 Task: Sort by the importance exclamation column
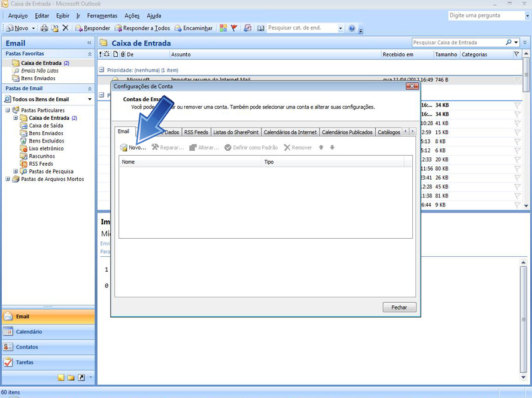(101, 54)
